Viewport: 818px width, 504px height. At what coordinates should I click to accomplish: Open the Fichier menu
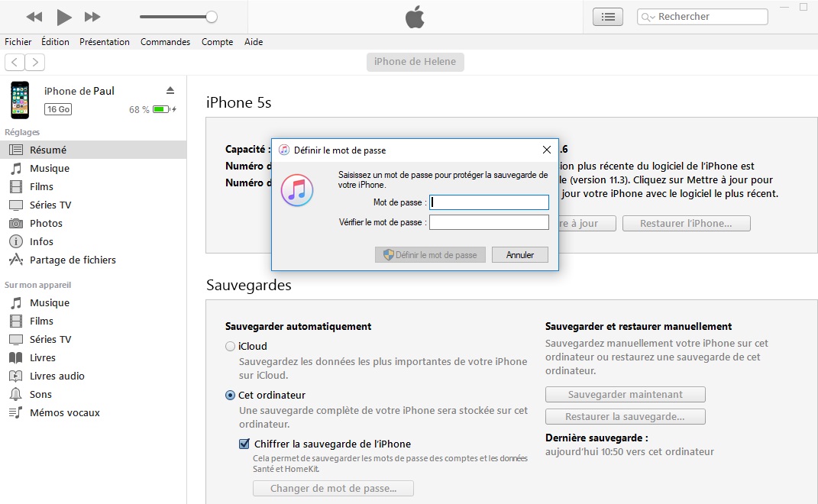coord(18,42)
